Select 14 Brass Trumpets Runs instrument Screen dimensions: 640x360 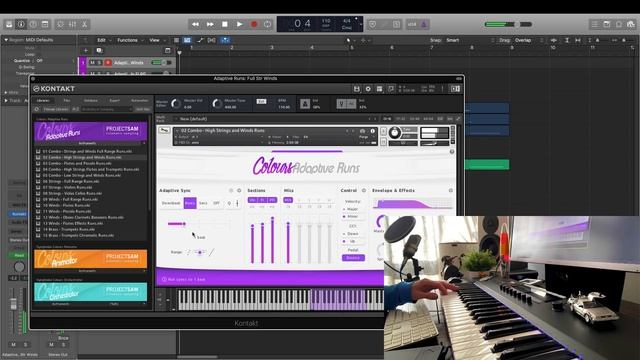tap(69, 229)
